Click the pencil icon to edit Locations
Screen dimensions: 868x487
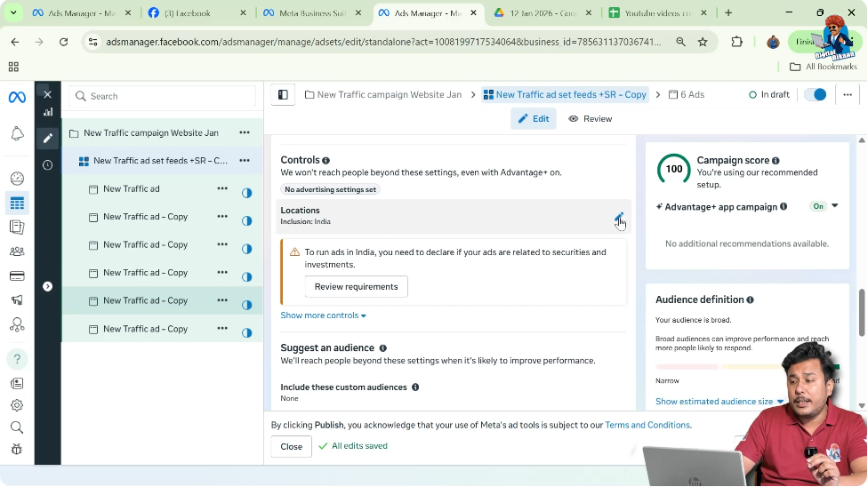pyautogui.click(x=619, y=217)
